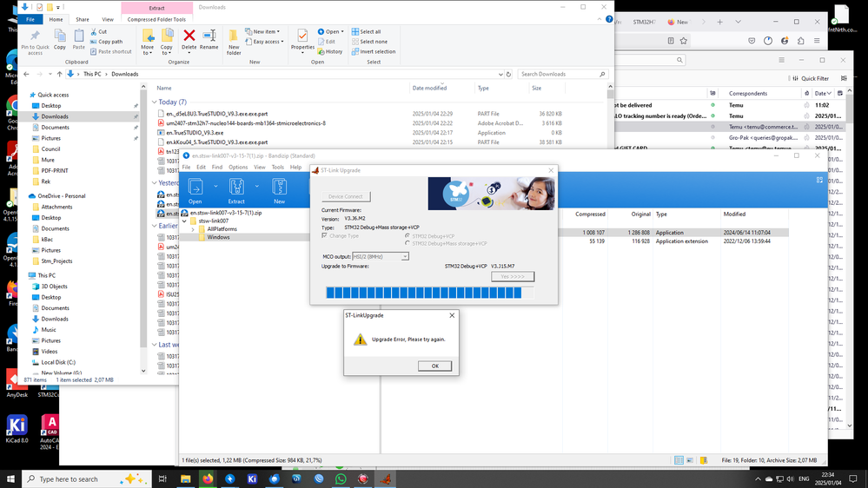Open Bandizip Tools menu
Screen dimensions: 868x488
277,167
